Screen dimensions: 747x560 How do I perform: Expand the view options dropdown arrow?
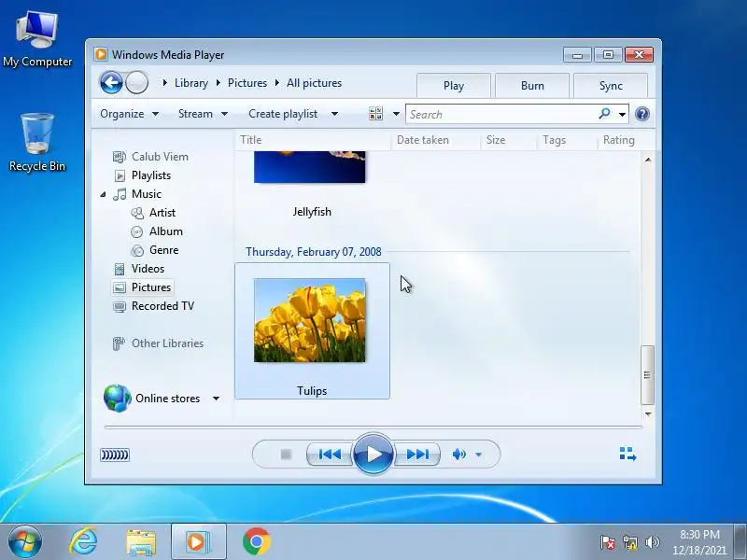coord(396,114)
